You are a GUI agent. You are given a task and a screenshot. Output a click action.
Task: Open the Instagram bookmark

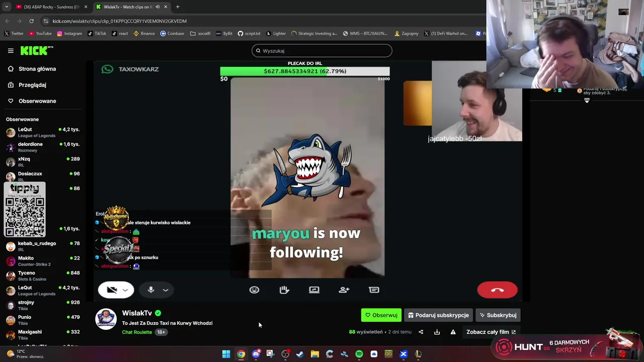coord(69,34)
